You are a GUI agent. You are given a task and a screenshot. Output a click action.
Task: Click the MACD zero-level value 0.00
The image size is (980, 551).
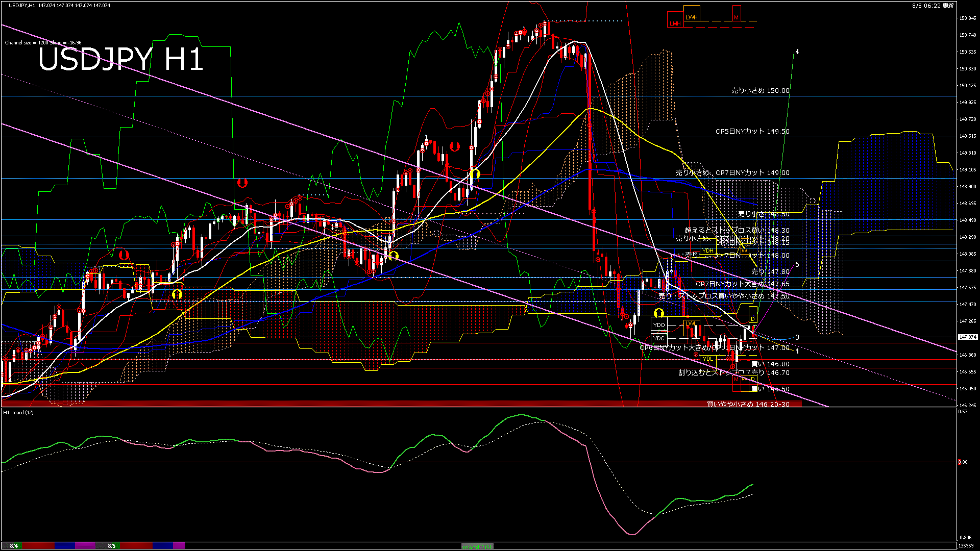(x=963, y=462)
